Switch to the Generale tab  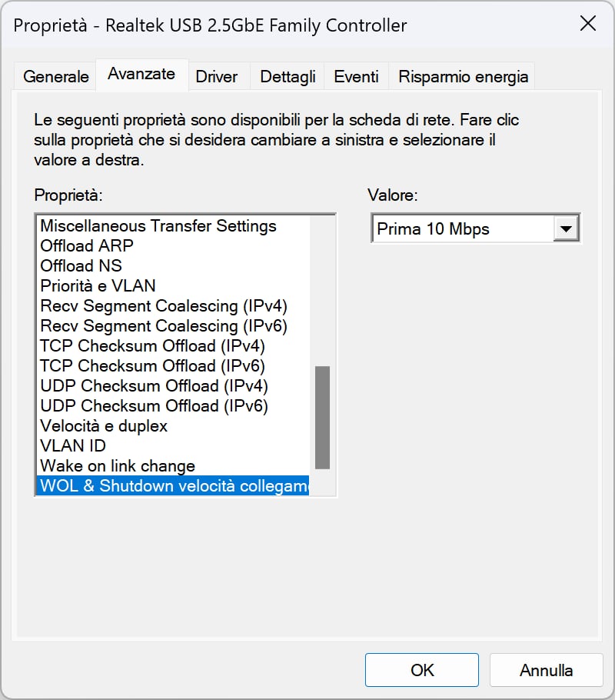(x=56, y=77)
